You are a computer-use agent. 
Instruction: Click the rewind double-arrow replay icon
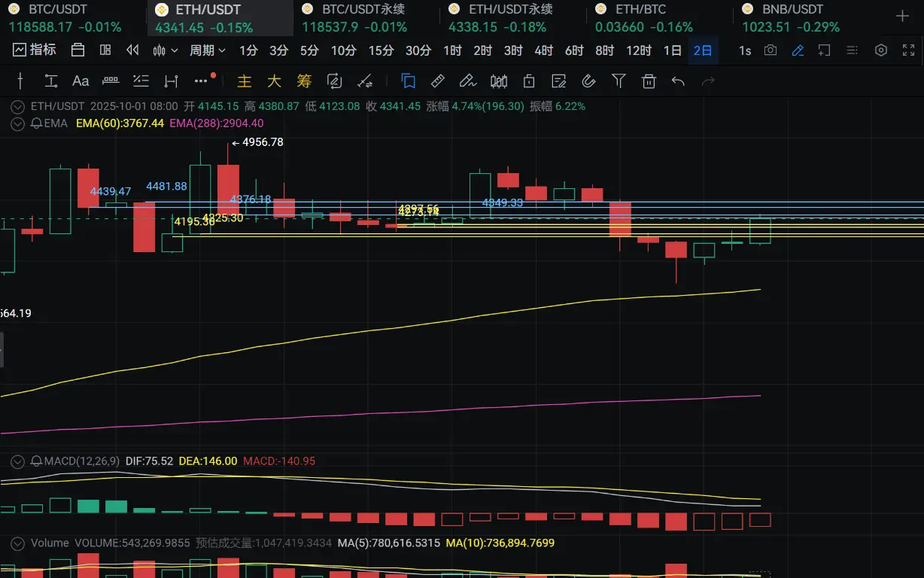[132, 50]
